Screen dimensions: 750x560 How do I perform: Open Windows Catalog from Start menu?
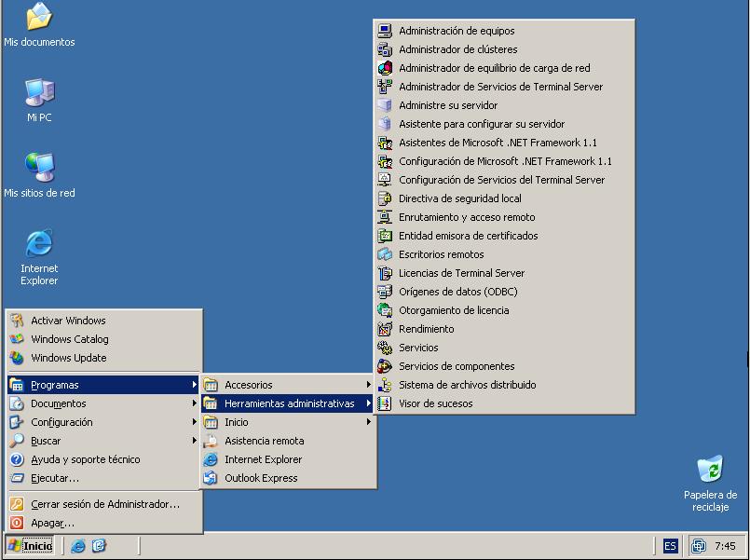[x=103, y=339]
